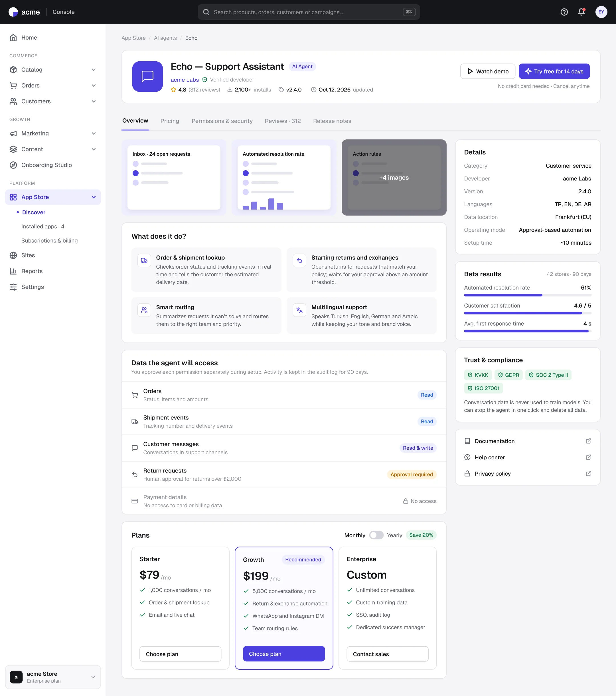Open the acme Labs developer link
Image resolution: width=616 pixels, height=696 pixels.
[x=185, y=80]
